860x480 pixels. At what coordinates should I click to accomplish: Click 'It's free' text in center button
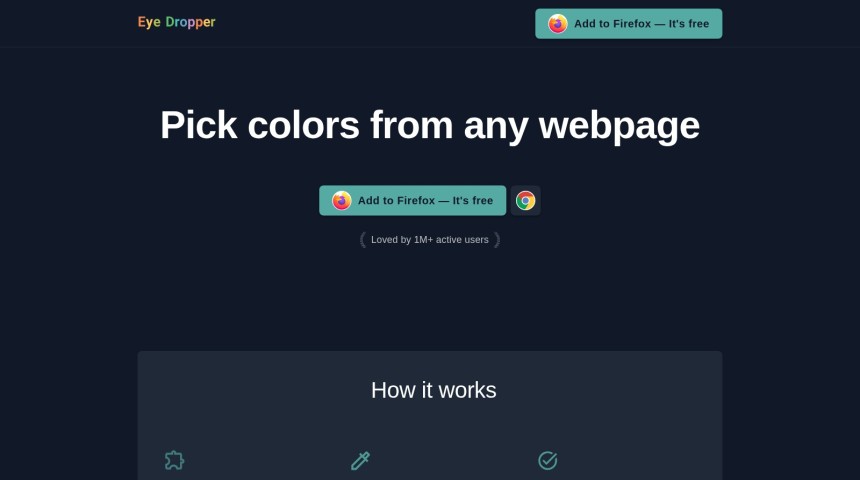click(472, 201)
